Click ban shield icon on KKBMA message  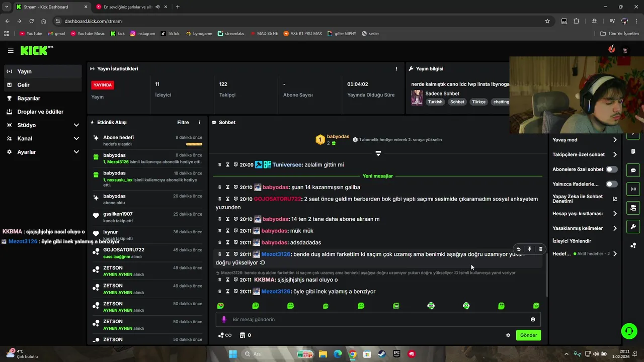point(235,280)
